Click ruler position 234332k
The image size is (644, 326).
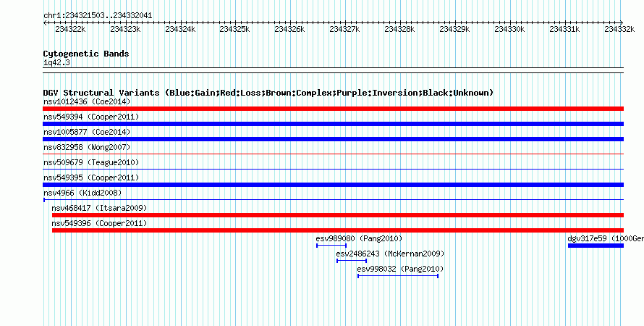click(619, 29)
